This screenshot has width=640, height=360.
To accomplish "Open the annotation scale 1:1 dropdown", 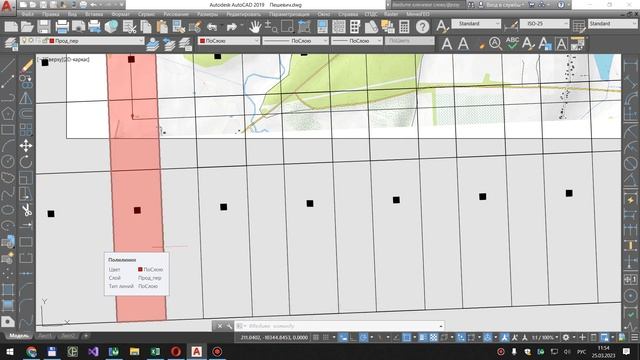I will point(544,338).
